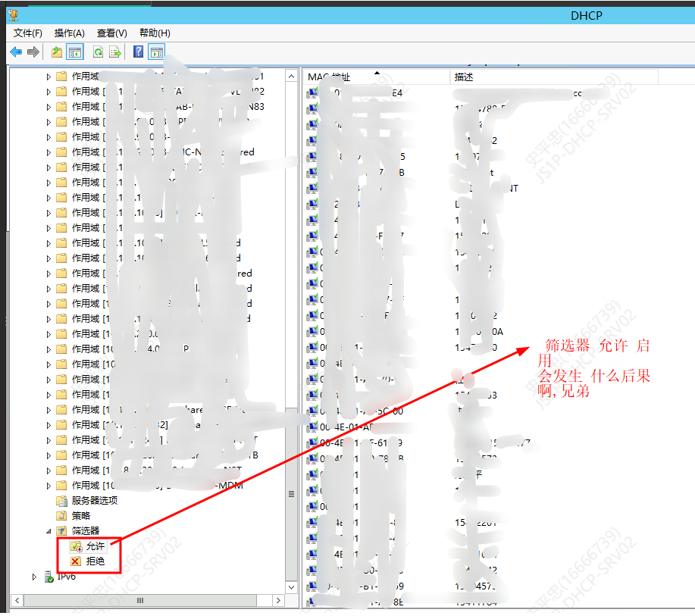This screenshot has height=616, width=695.
Task: Select the 服务器选项 tree node
Action: pos(94,501)
